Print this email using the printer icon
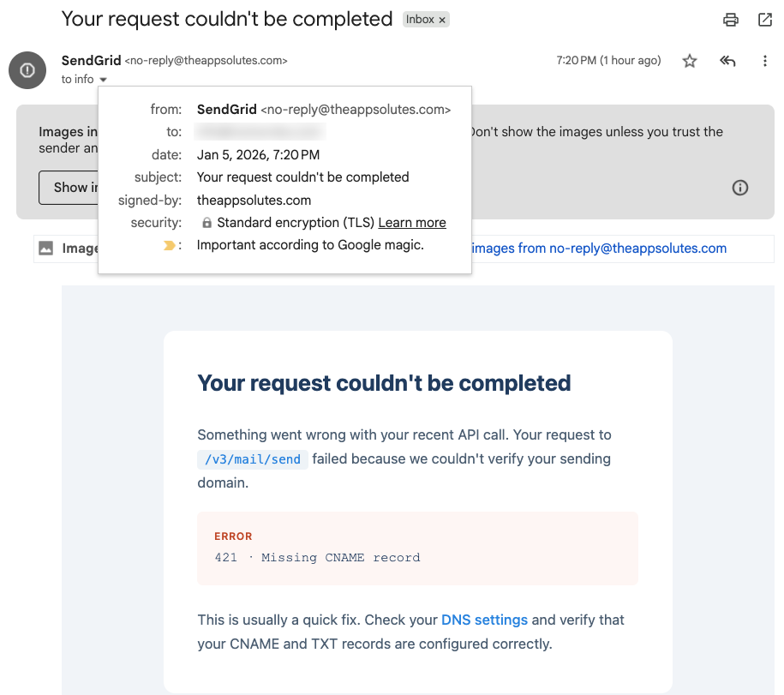The width and height of the screenshot is (784, 695). pos(730,20)
